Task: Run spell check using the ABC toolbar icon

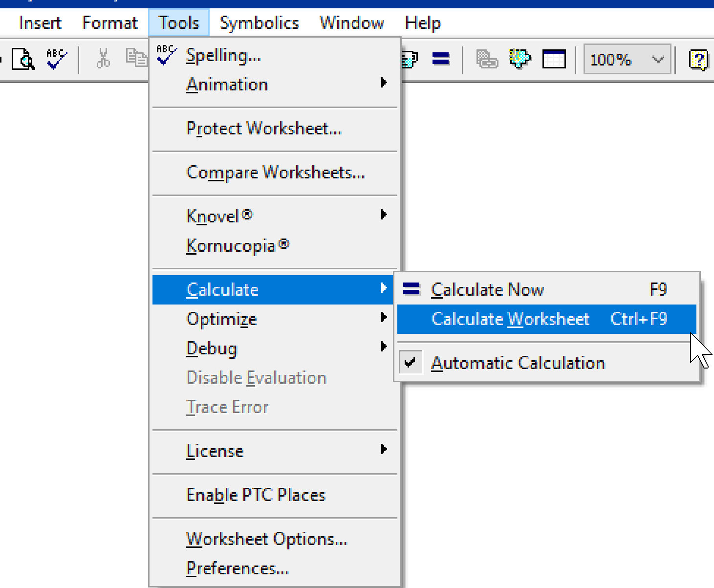Action: click(x=55, y=59)
